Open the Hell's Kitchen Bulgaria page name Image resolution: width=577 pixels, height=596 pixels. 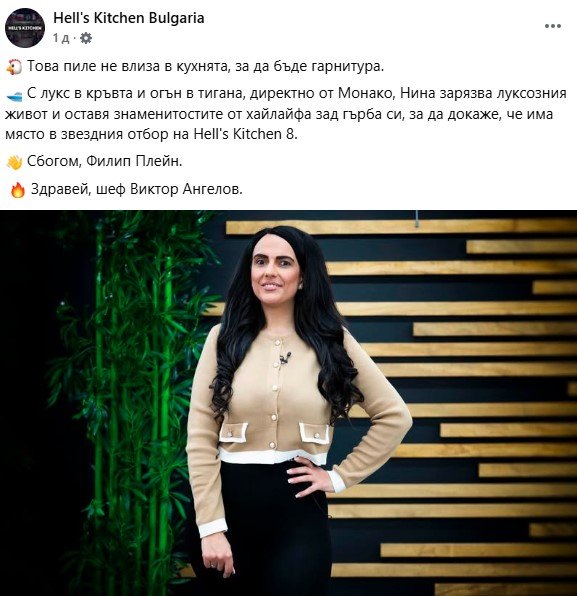click(x=128, y=18)
